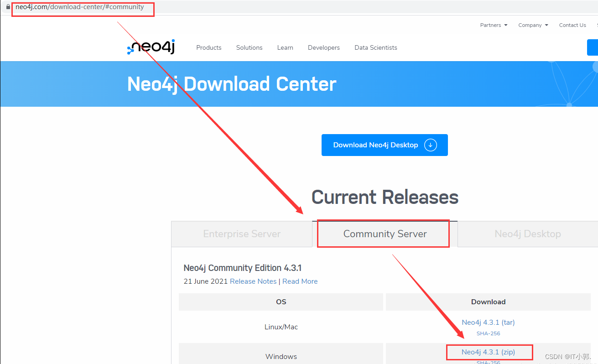Switch to the Neo4j Desktop tab
Viewport: 598px width, 364px height.
click(527, 234)
